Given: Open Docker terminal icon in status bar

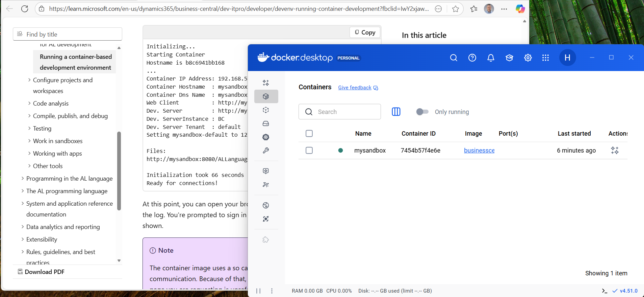Looking at the screenshot, I should click(x=604, y=291).
